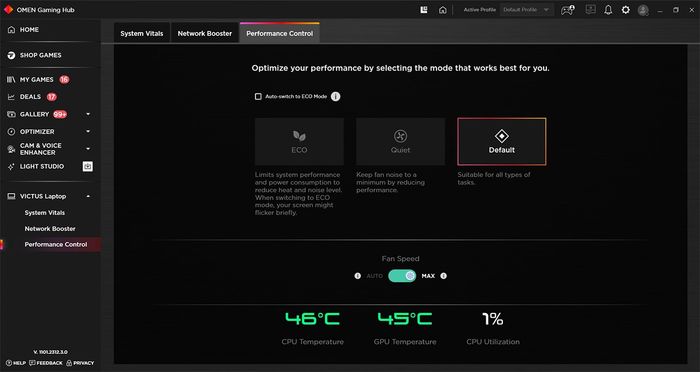The image size is (700, 372).
Task: Click the Light Studio sparkle icon
Action: 11,167
